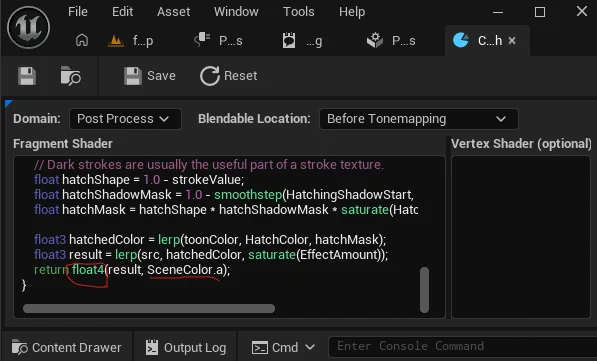Click the 'float hatchShadowMask' code line
The width and height of the screenshot is (597, 361).
tap(223, 195)
